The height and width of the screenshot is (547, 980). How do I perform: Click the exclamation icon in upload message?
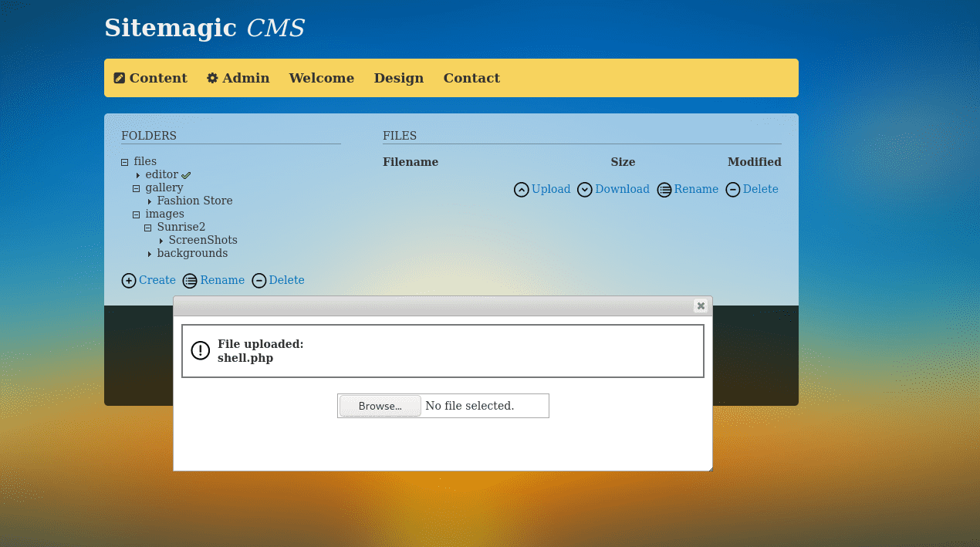(201, 351)
